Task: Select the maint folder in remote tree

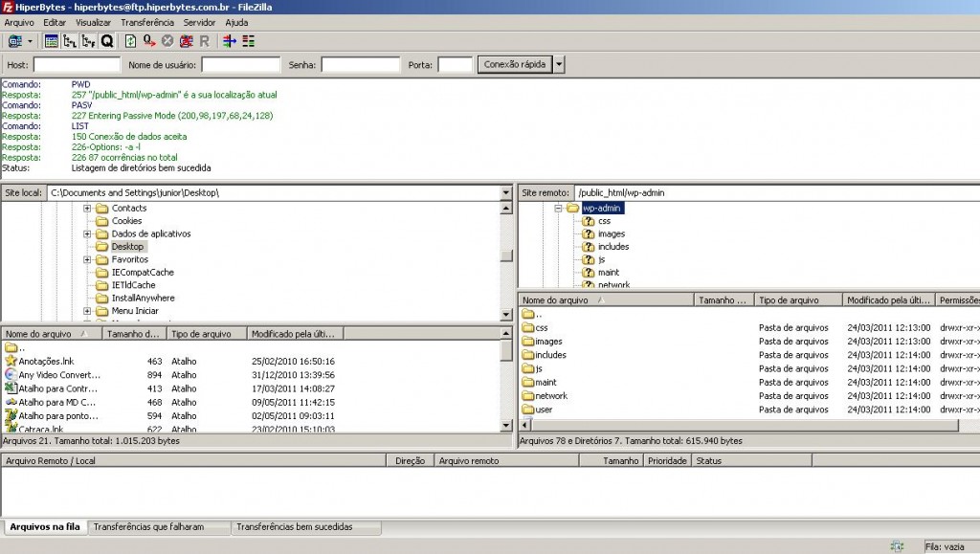Action: pos(608,273)
